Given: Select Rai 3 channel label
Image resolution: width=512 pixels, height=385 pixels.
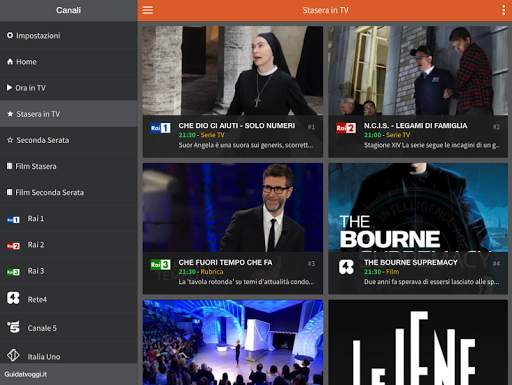Looking at the screenshot, I should point(36,271).
